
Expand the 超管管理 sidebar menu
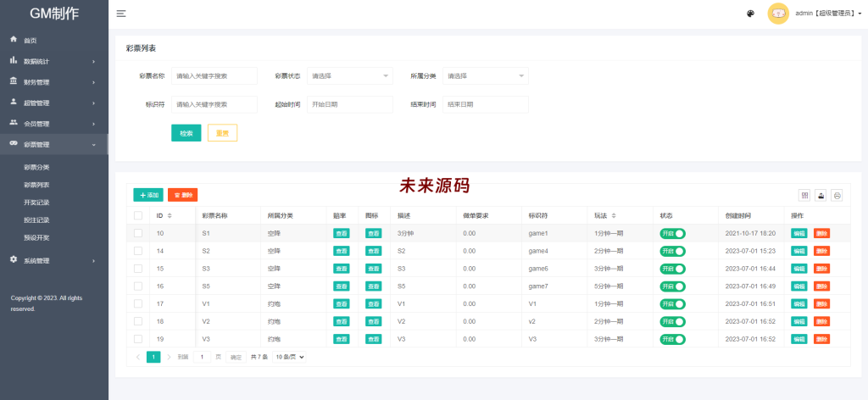(x=53, y=103)
